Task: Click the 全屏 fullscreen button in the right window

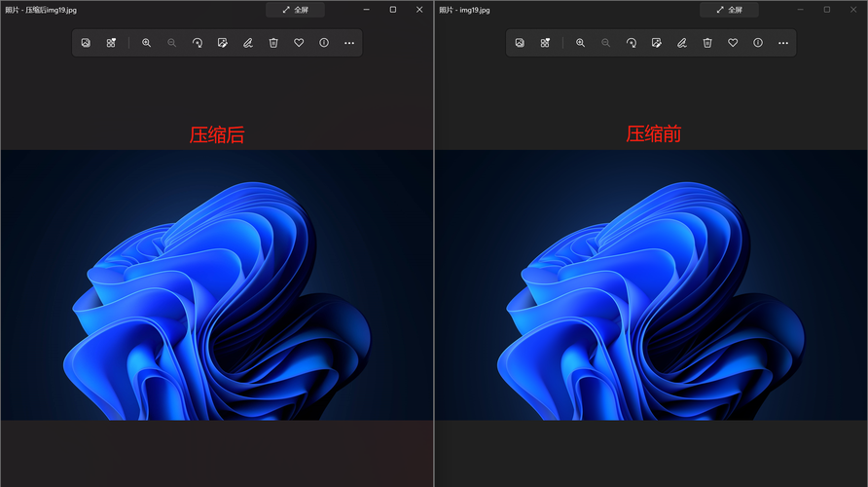Action: point(729,10)
